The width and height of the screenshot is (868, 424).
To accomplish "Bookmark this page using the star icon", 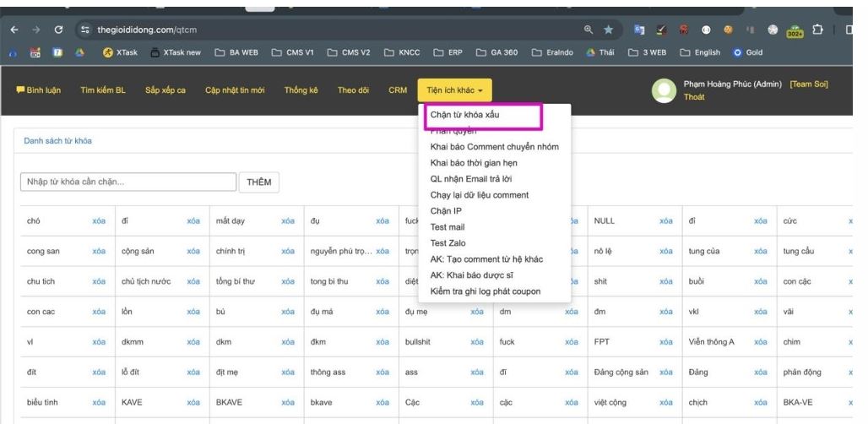I will pyautogui.click(x=609, y=30).
